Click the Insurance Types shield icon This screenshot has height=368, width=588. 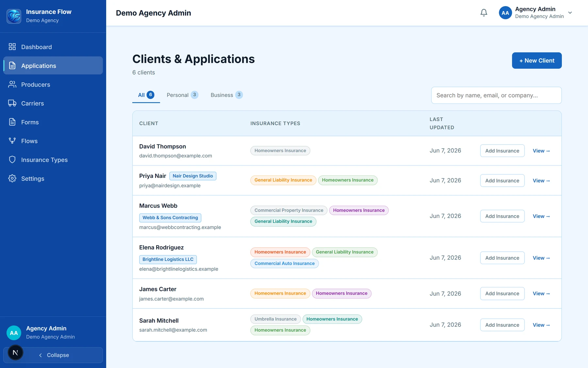[x=12, y=160]
